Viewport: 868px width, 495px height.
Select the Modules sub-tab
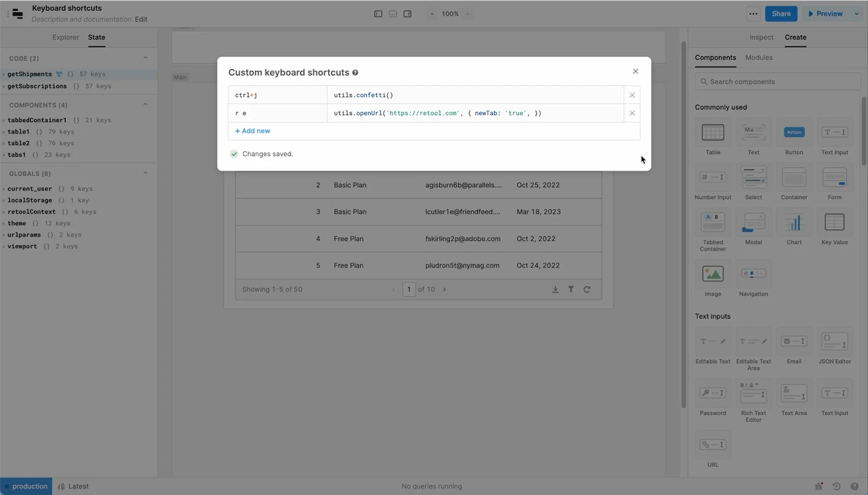coord(758,57)
